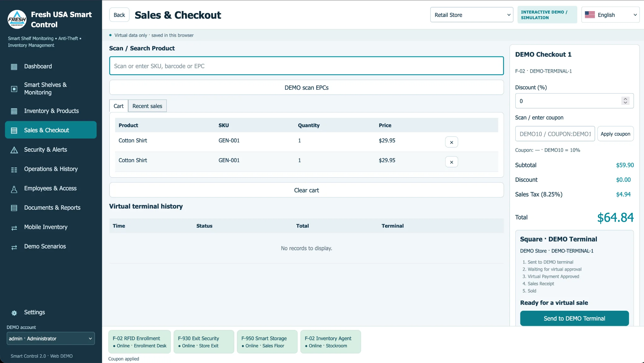Select the F-02 Inventory Agent device card
This screenshot has height=363, width=644.
tap(330, 342)
